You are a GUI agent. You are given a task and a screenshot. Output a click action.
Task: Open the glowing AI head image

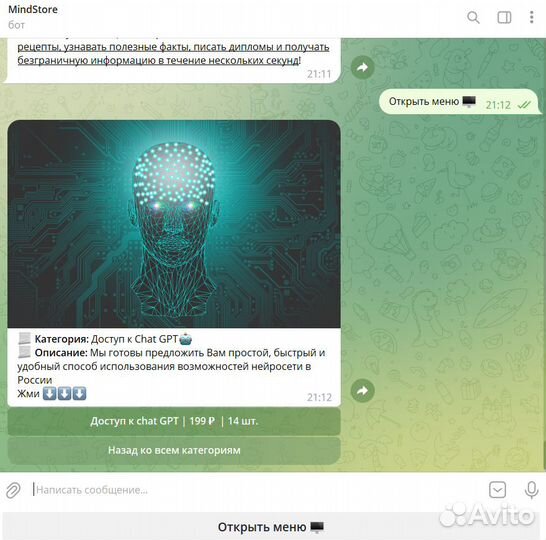(x=174, y=224)
